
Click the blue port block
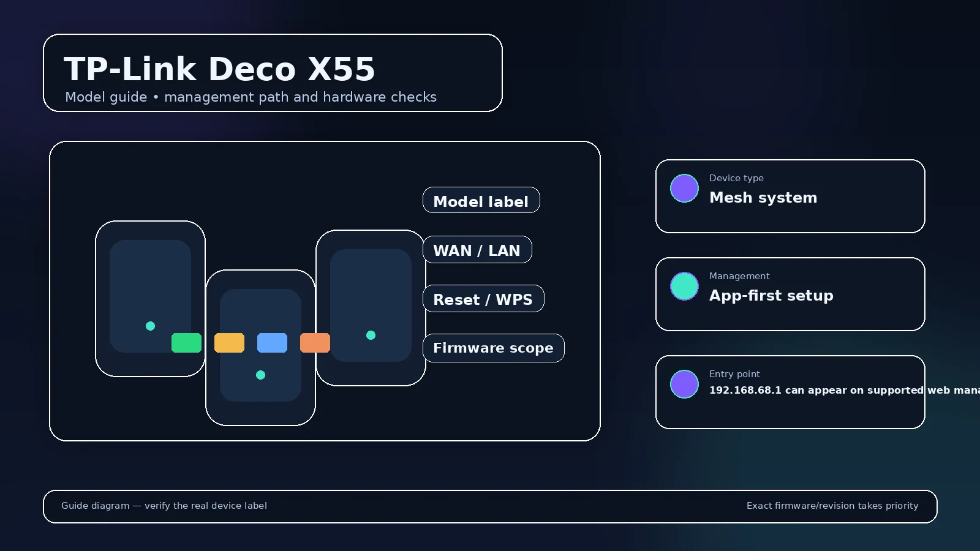(272, 343)
